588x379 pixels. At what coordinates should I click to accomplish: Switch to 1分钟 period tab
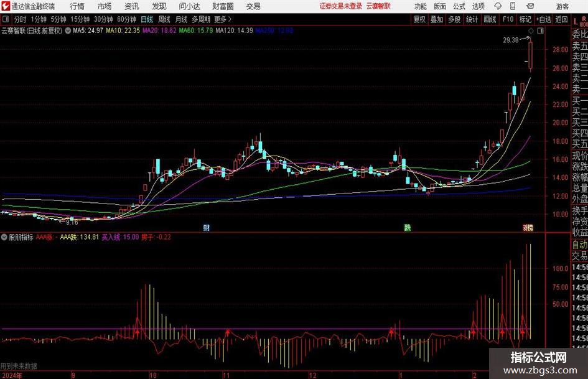point(39,19)
